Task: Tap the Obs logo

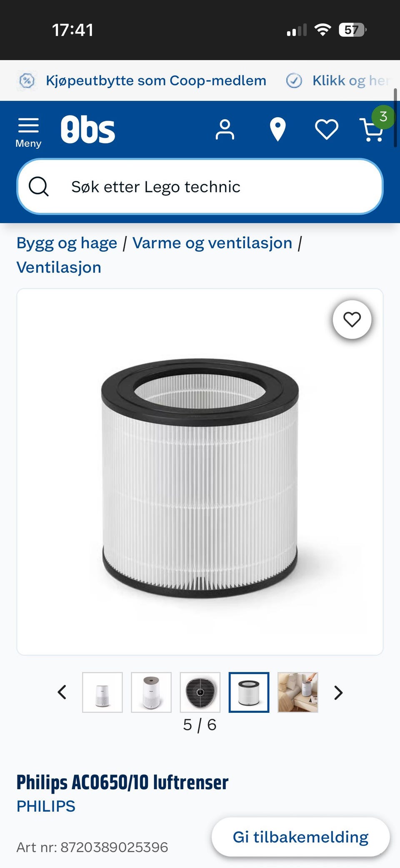Action: (x=88, y=130)
